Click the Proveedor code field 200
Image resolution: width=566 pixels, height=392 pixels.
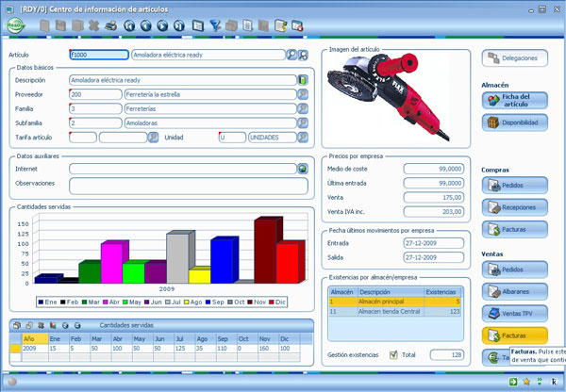click(95, 94)
